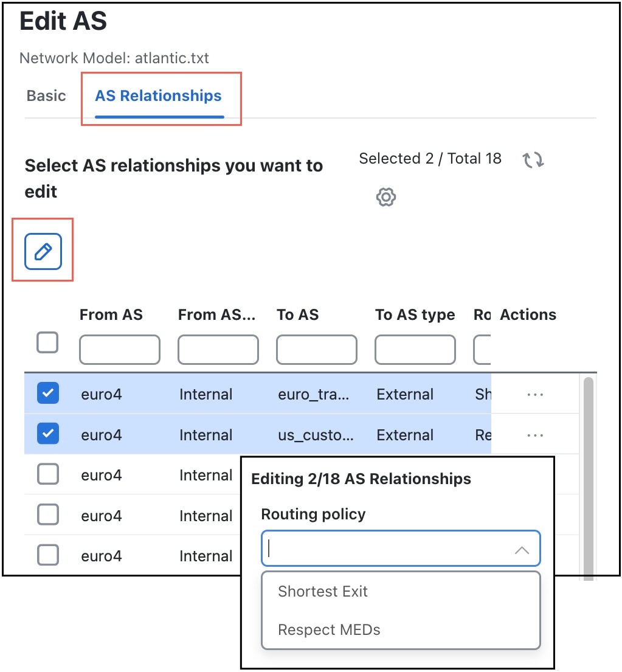The image size is (622, 672).
Task: Click the From AS filter input field
Action: pos(119,349)
